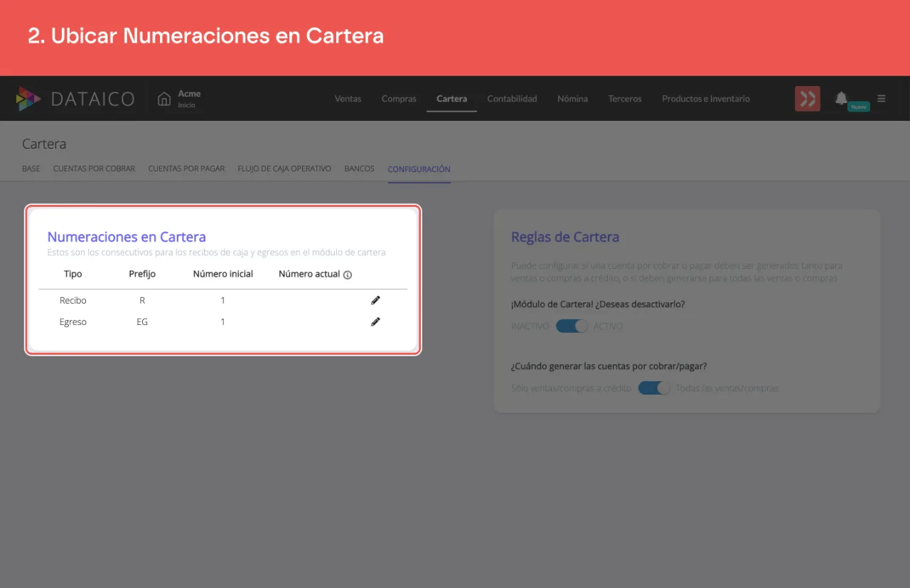The width and height of the screenshot is (910, 588).
Task: Click the ACTIVO label
Action: click(608, 326)
